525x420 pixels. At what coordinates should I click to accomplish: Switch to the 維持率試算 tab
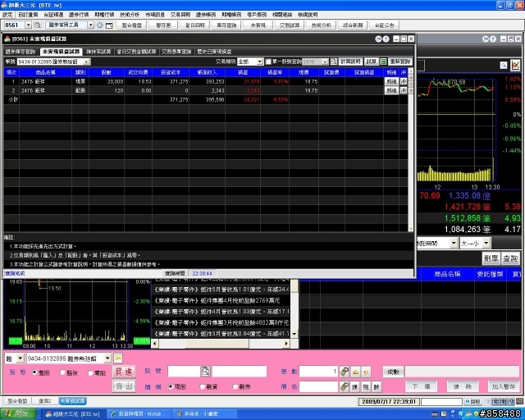pyautogui.click(x=98, y=52)
